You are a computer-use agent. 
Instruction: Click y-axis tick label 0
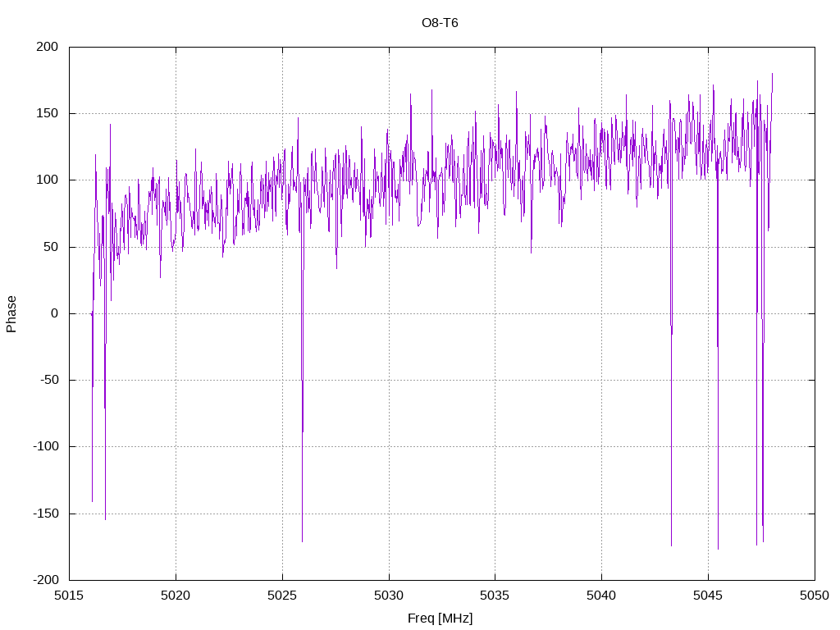point(55,313)
